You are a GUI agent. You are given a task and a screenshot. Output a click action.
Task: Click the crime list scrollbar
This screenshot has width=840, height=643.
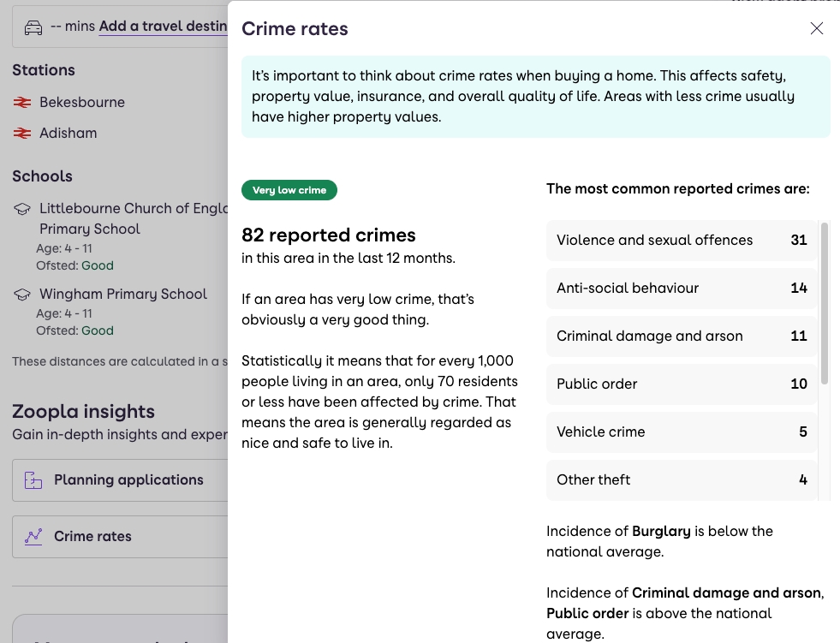point(825,304)
